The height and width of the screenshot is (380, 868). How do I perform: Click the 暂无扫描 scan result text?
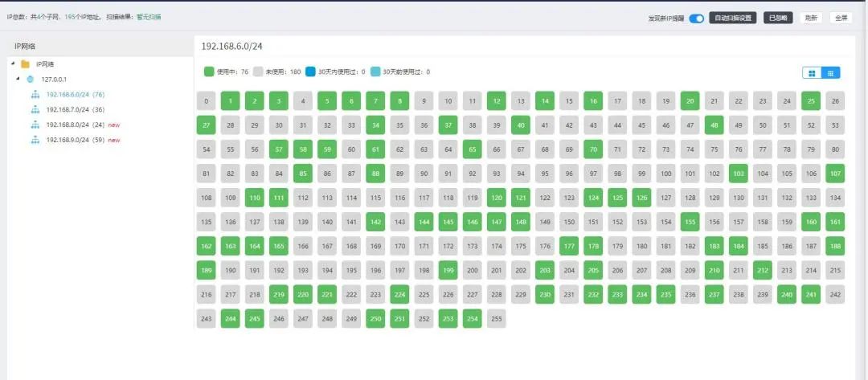[x=149, y=17]
